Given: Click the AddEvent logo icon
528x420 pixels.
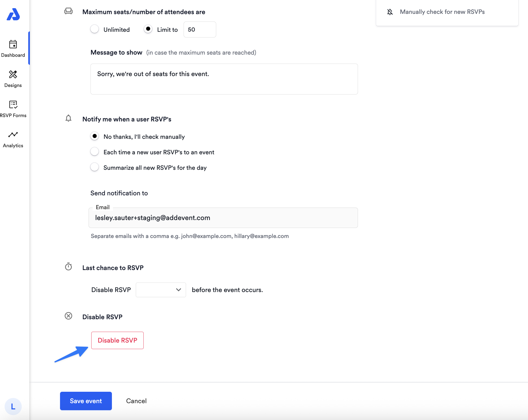Looking at the screenshot, I should (13, 14).
